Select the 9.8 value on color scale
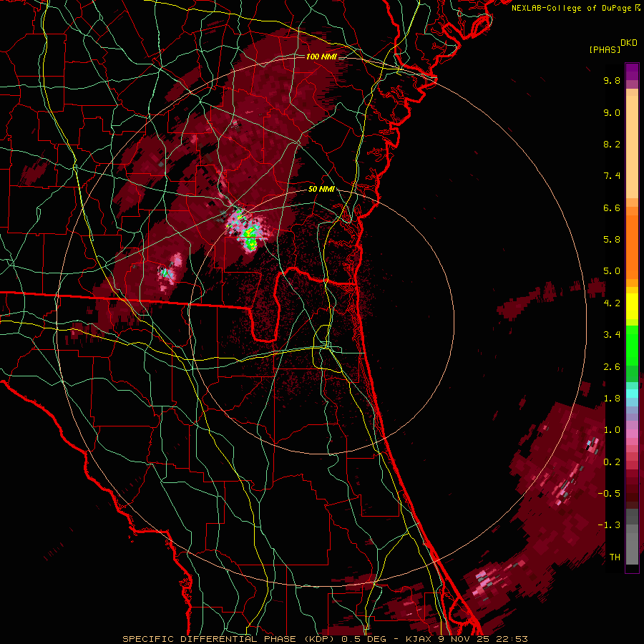Image resolution: width=644 pixels, height=644 pixels. tap(612, 80)
